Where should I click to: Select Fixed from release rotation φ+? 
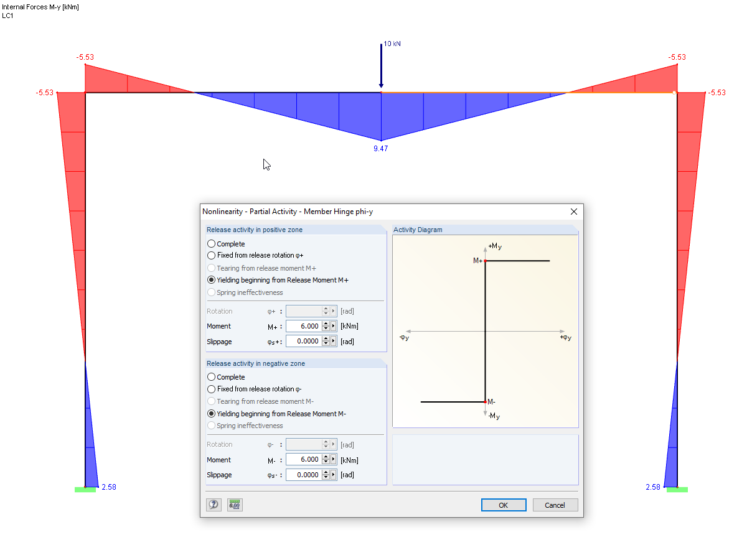pos(211,255)
